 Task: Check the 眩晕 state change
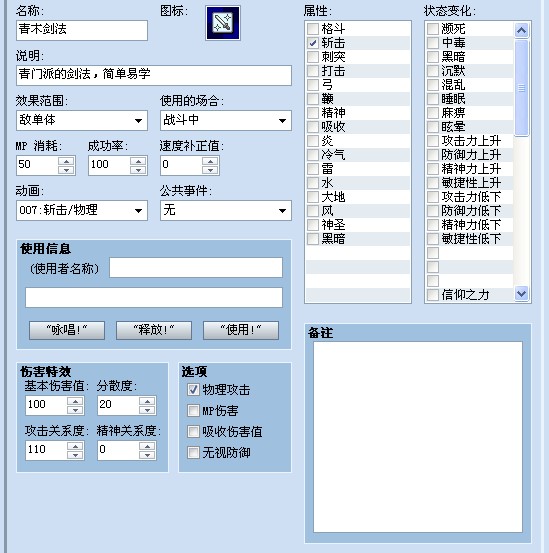click(x=433, y=127)
